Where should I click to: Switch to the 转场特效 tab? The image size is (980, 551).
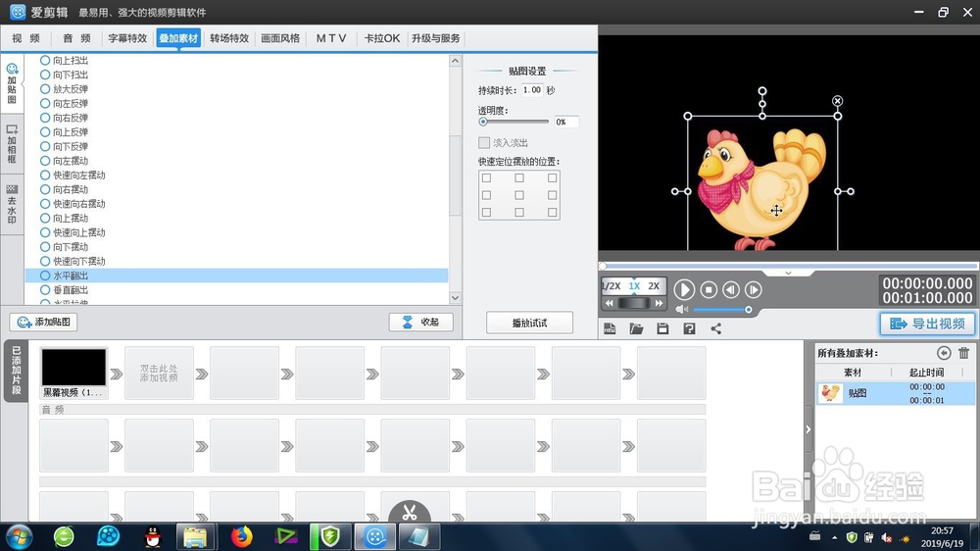[229, 38]
